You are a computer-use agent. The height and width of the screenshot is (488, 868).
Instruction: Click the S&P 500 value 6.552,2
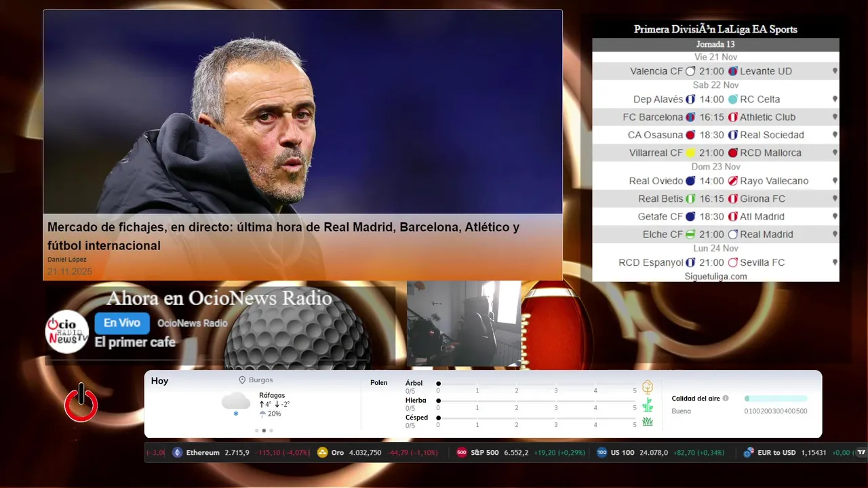tap(516, 453)
